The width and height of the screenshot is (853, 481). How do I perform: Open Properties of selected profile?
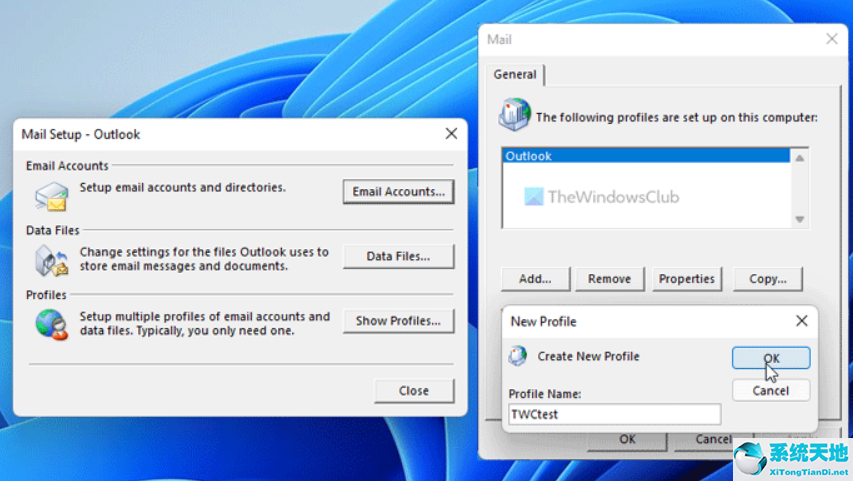coord(687,279)
